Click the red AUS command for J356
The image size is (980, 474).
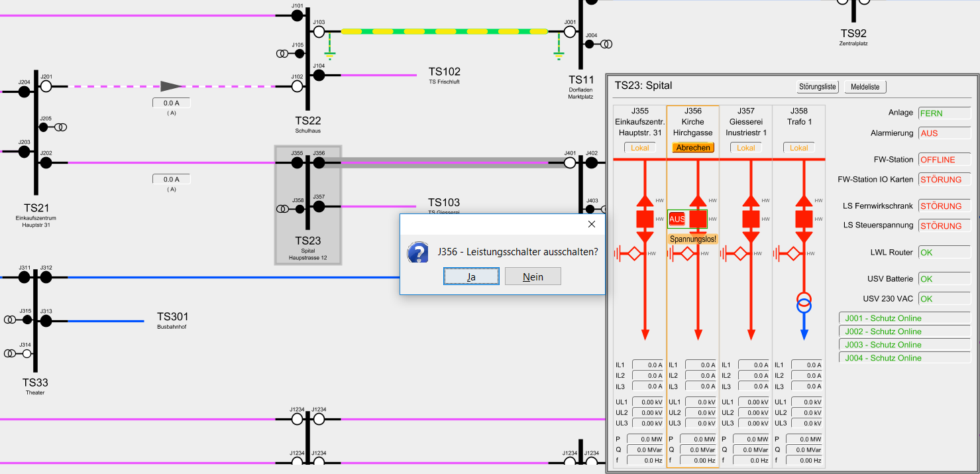point(677,219)
